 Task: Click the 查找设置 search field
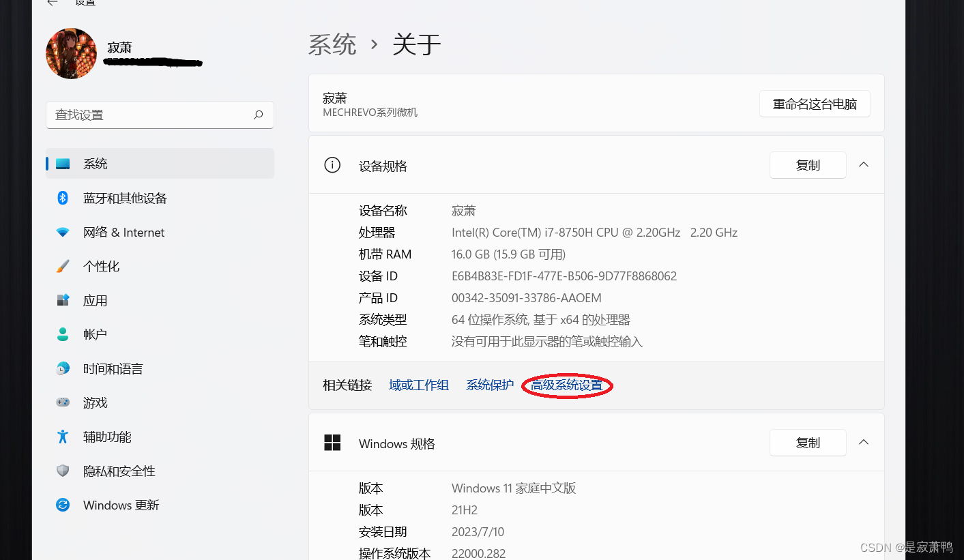pyautogui.click(x=160, y=115)
